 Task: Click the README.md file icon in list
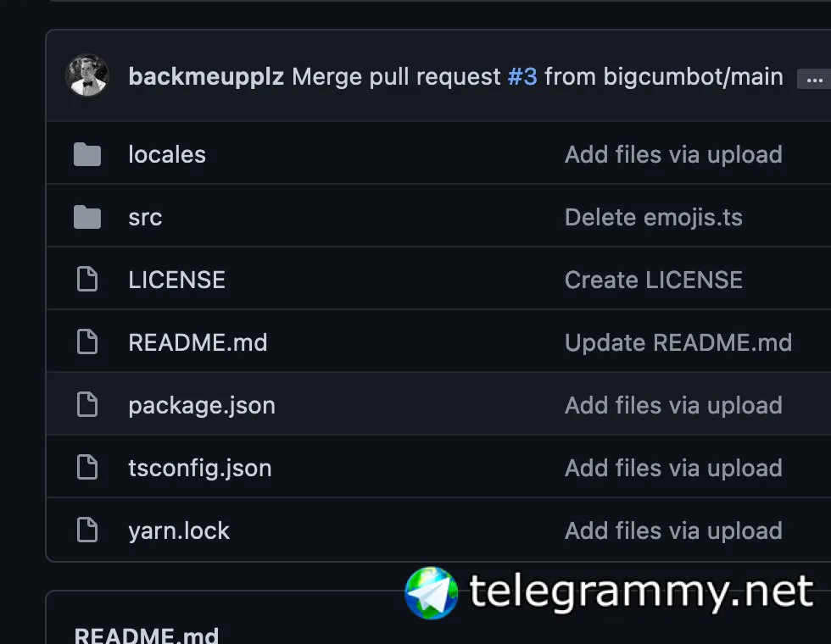tap(87, 342)
